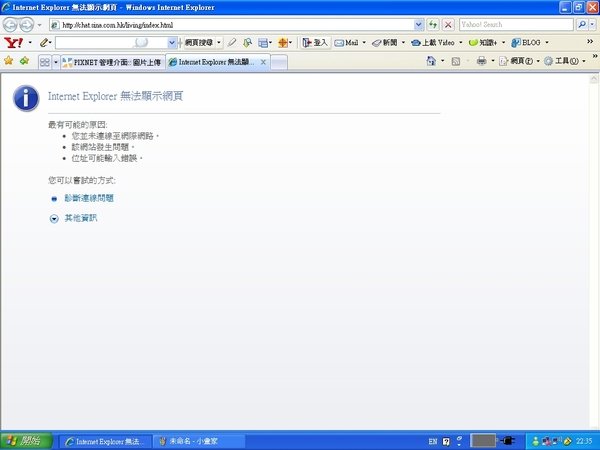Screen dimensions: 600x450
Task: Open the blue window-list icon on Yahoo toolbar
Action: [x=263, y=43]
